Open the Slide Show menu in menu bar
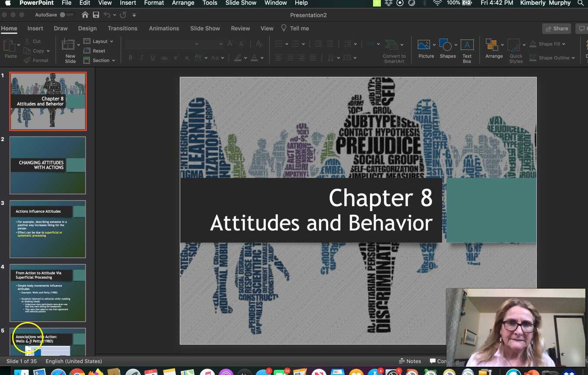Image resolution: width=588 pixels, height=375 pixels. 241,3
